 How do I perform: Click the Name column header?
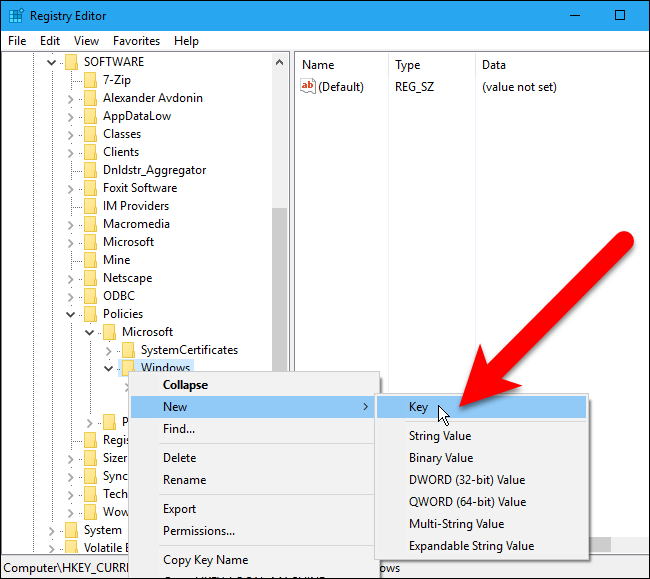(342, 65)
